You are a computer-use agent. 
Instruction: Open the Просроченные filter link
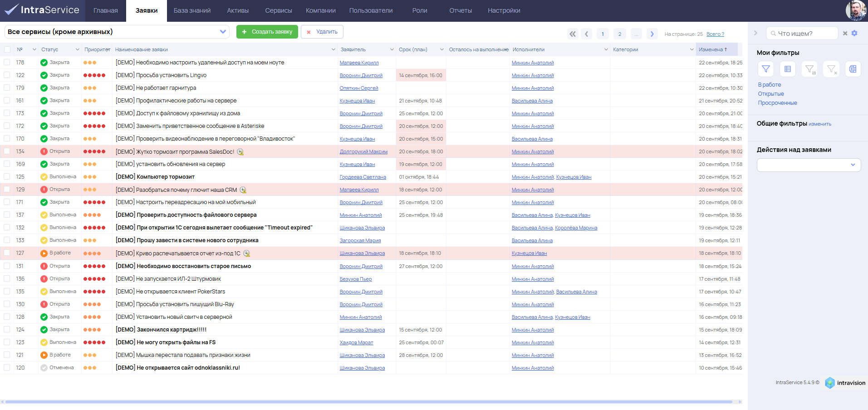777,103
